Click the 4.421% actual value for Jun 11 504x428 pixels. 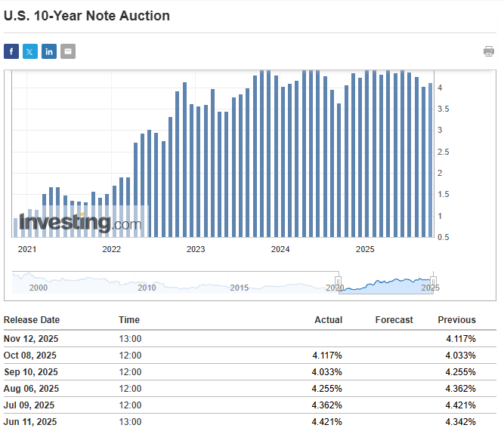[326, 422]
